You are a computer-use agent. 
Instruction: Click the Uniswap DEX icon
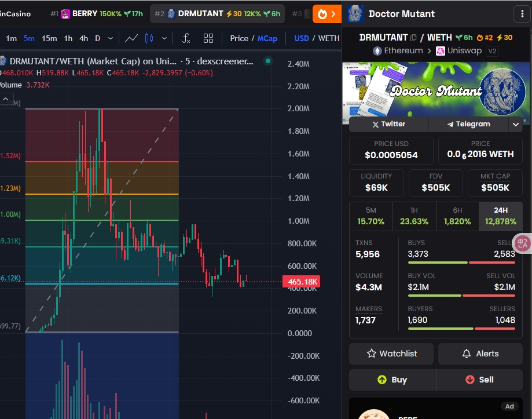click(440, 51)
